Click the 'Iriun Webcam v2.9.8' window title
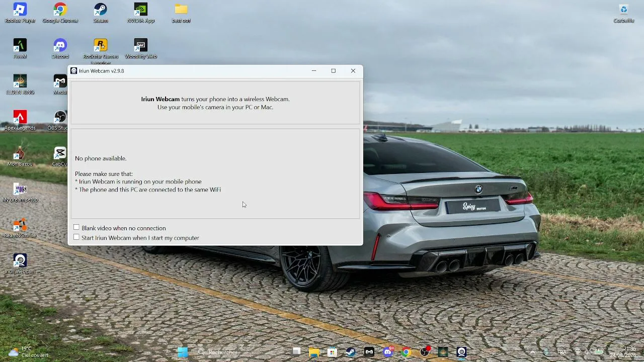Viewport: 644px width, 362px height. click(x=102, y=71)
